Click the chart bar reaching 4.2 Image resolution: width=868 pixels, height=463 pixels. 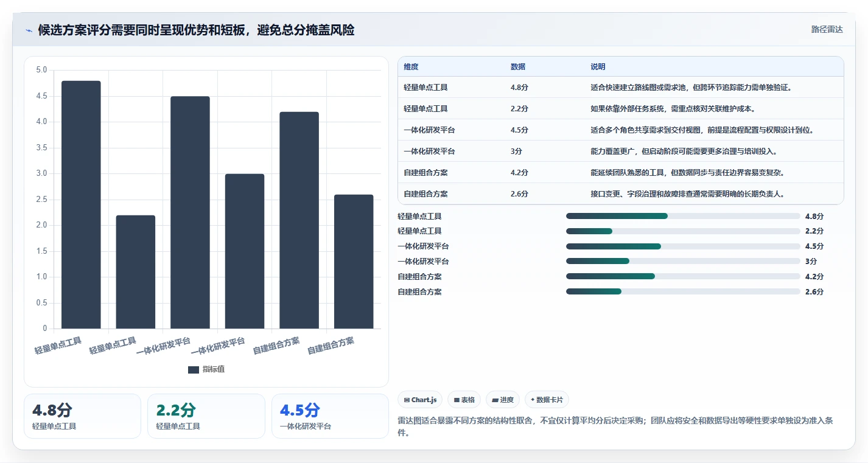pos(299,220)
